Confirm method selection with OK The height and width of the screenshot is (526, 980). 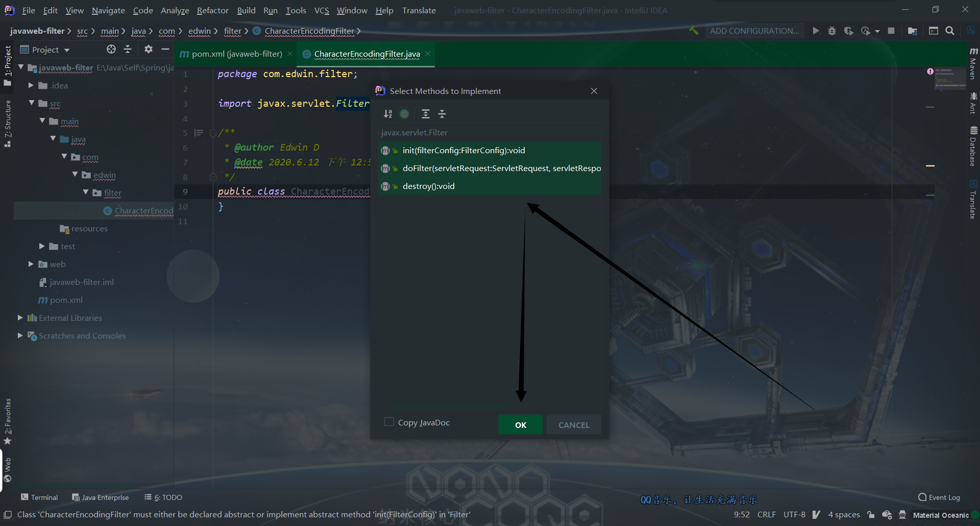[520, 424]
